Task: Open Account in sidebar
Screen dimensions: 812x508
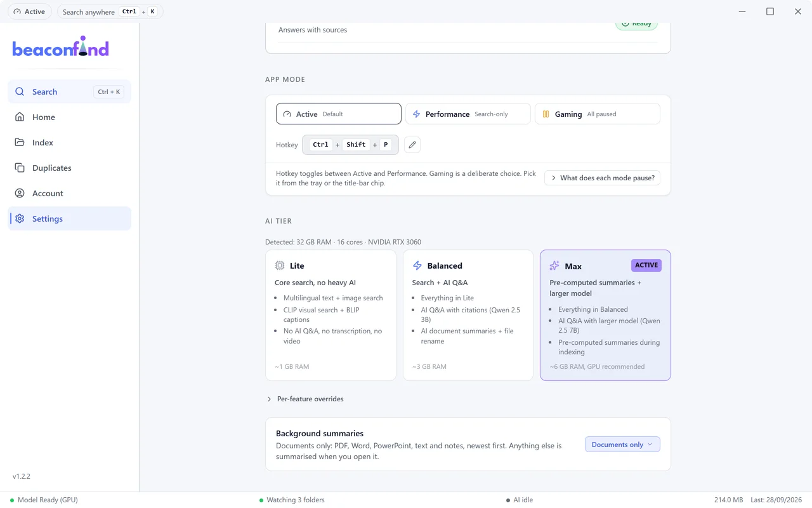Action: coord(69,193)
